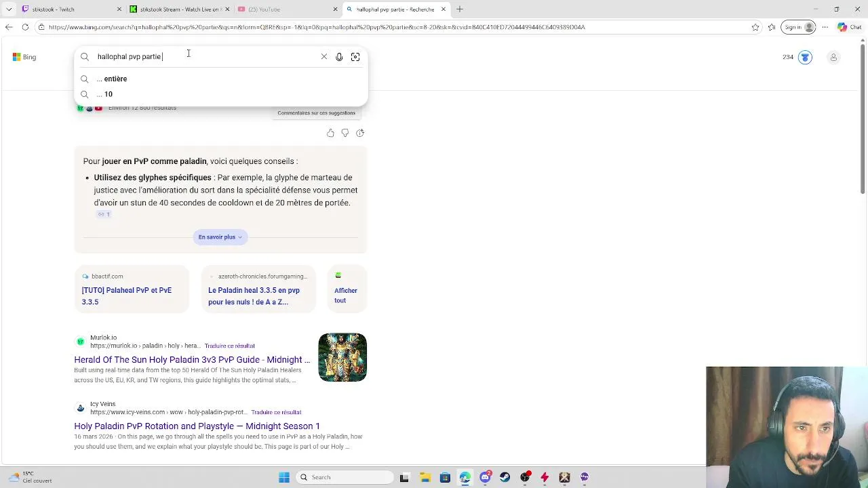Open OBS Studio from the taskbar
This screenshot has width=868, height=488.
[x=525, y=477]
